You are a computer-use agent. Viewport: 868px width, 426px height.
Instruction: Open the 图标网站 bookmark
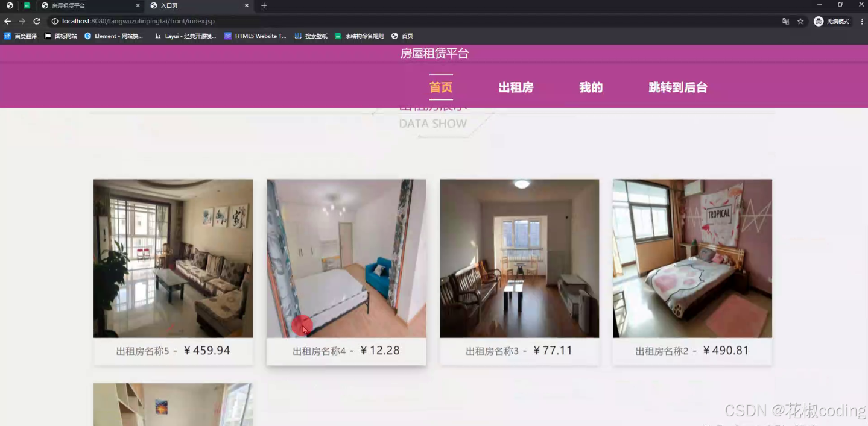coord(61,36)
